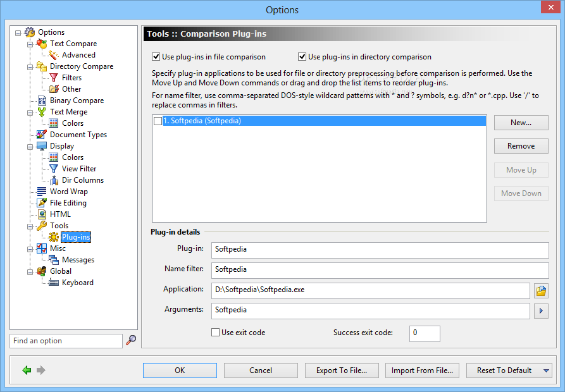Click the Filters funnel icon
The height and width of the screenshot is (392, 565).
(x=54, y=78)
